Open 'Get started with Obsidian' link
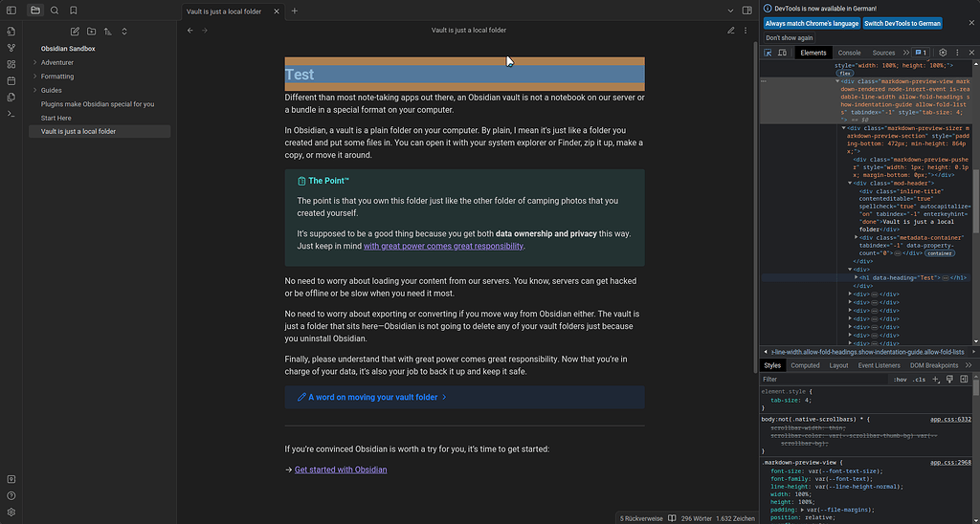The height and width of the screenshot is (524, 980). click(341, 469)
